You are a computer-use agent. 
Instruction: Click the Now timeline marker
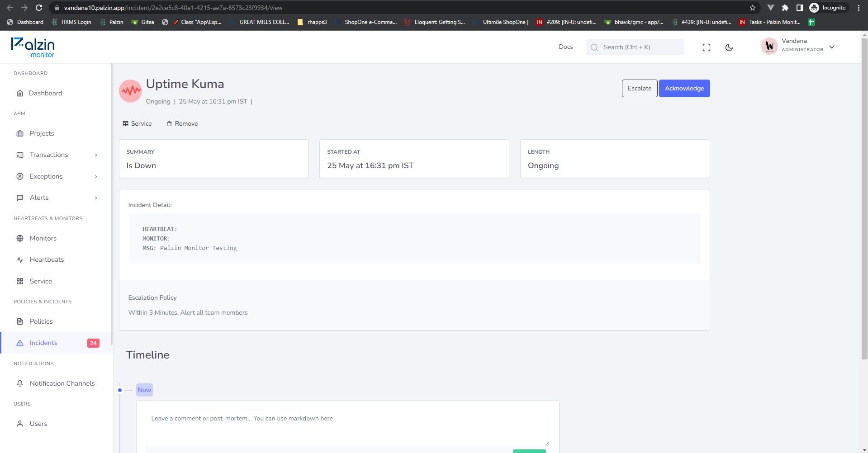(x=144, y=390)
